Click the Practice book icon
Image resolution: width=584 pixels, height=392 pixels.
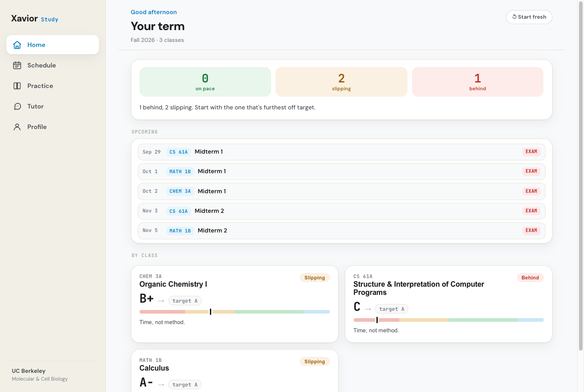coord(17,86)
